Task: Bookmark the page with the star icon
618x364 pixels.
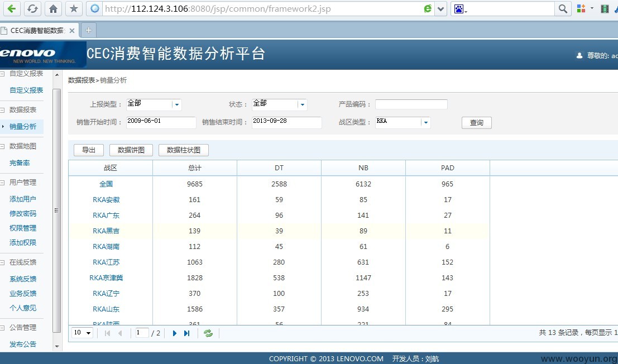Action: (74, 9)
